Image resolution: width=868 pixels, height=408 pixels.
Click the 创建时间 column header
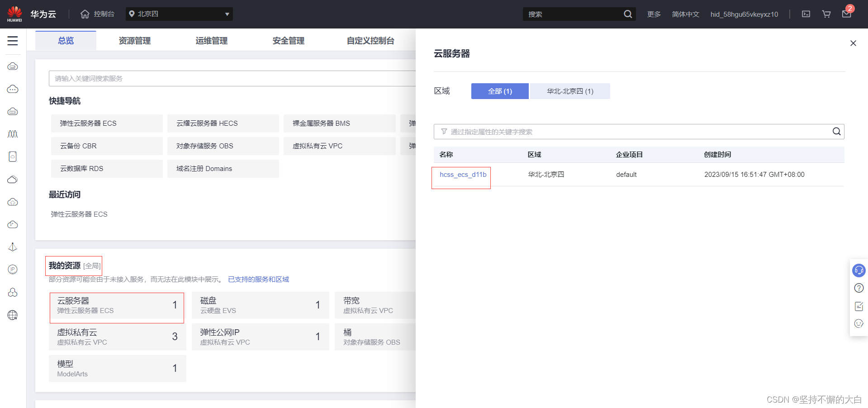tap(717, 154)
